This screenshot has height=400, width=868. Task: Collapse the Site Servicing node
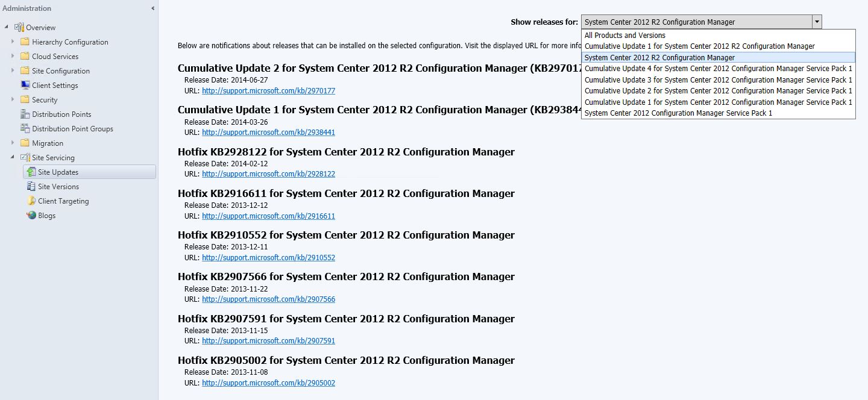(x=13, y=157)
